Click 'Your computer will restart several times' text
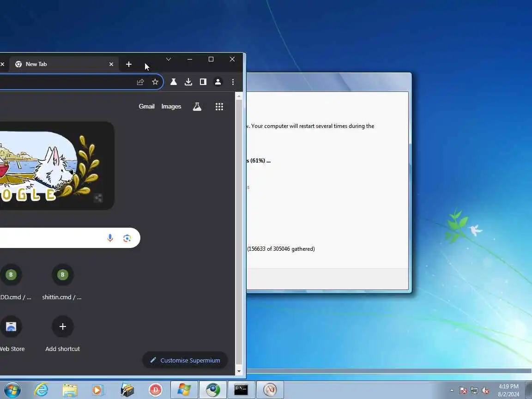Image resolution: width=532 pixels, height=399 pixels. (299, 126)
